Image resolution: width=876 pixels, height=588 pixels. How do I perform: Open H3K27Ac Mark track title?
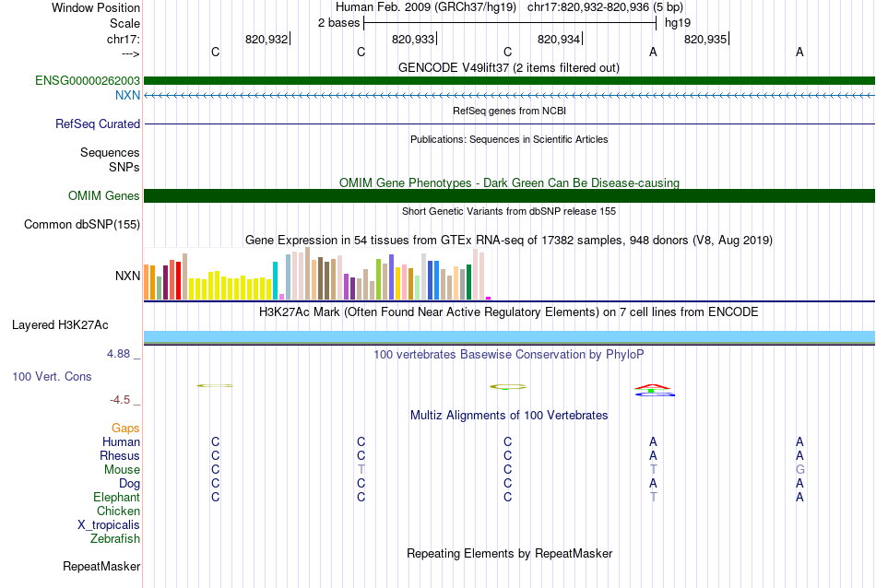[509, 312]
